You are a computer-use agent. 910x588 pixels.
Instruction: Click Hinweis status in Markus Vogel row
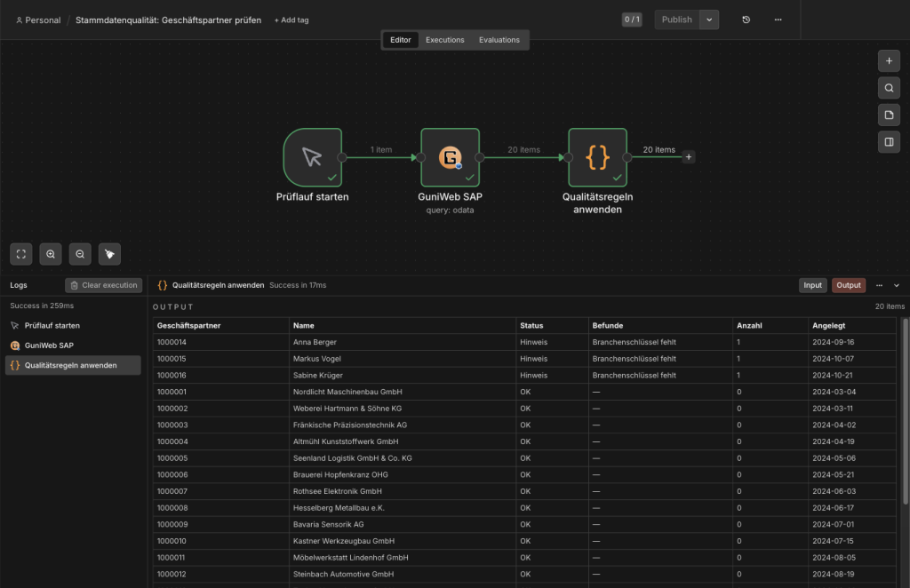(552, 359)
